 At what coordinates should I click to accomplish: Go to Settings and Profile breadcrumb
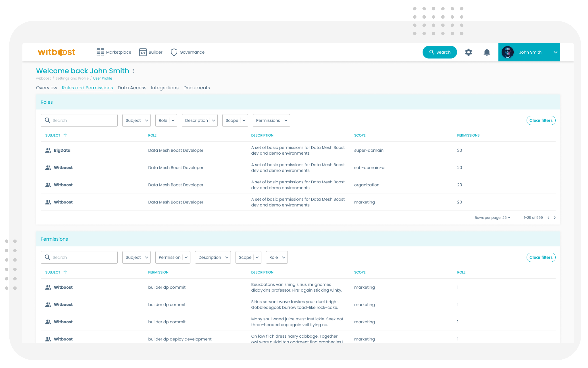click(72, 78)
